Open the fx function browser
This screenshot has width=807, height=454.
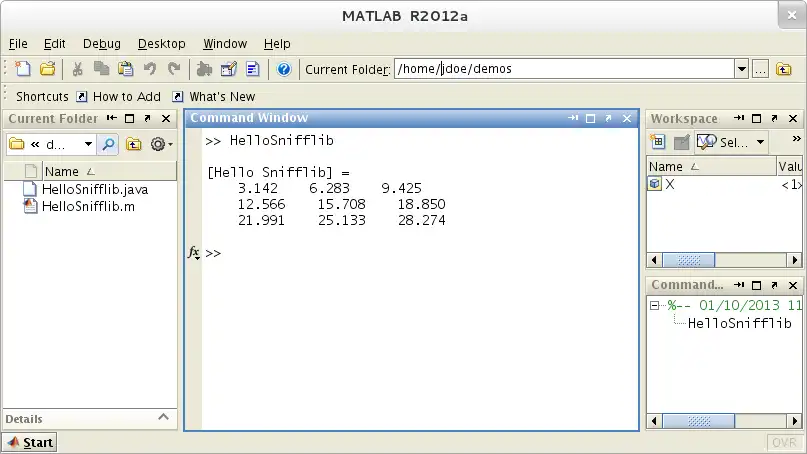pyautogui.click(x=194, y=253)
